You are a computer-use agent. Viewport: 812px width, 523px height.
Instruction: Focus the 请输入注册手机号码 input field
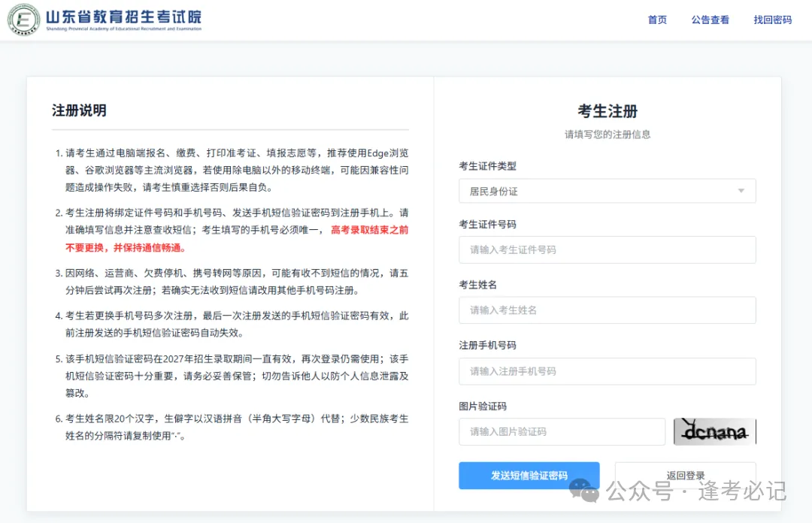(x=607, y=371)
